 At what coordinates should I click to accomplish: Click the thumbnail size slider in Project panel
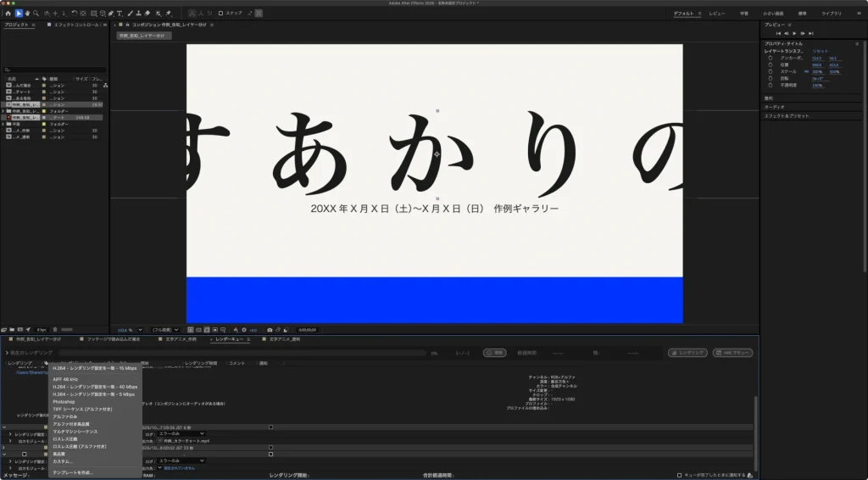coord(67,330)
